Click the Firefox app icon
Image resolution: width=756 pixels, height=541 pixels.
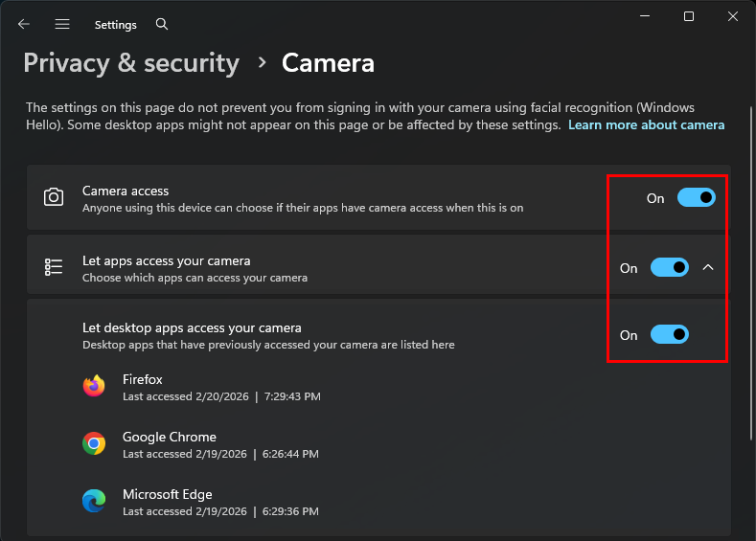[94, 386]
